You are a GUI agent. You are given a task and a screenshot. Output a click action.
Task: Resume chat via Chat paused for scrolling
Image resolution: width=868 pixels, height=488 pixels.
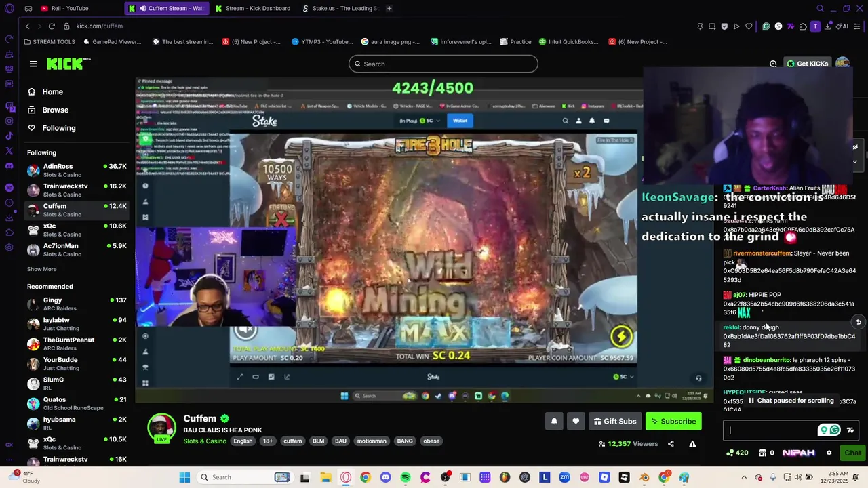coord(791,401)
